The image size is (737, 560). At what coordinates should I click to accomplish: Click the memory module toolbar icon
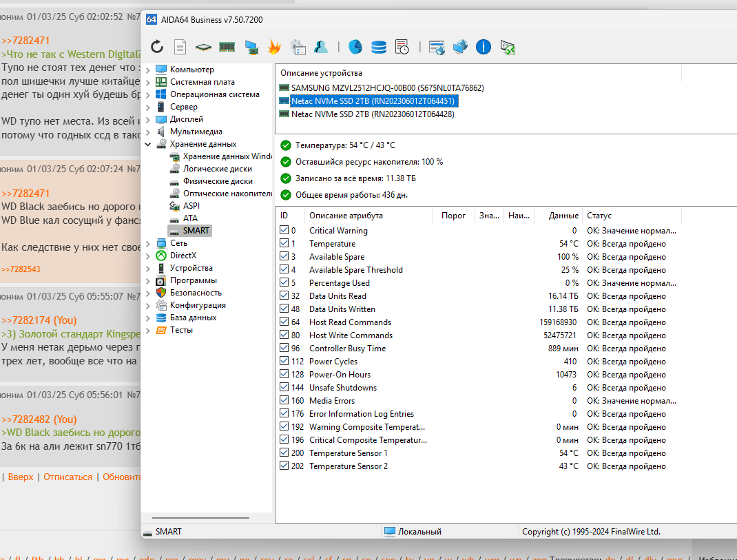pos(227,47)
